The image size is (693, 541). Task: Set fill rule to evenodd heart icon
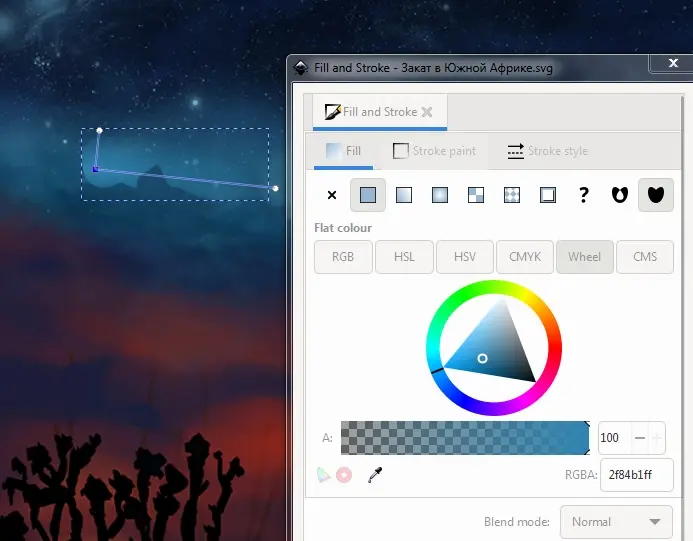tap(620, 195)
